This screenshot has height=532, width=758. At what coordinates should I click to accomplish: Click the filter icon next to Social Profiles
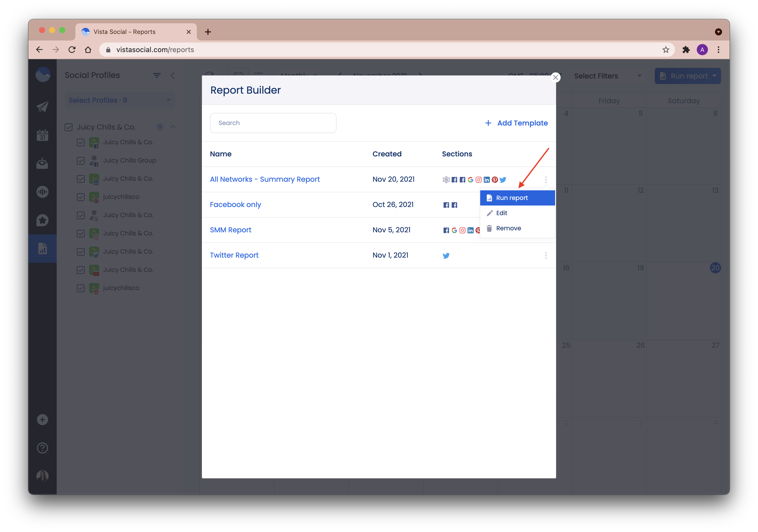pyautogui.click(x=157, y=76)
